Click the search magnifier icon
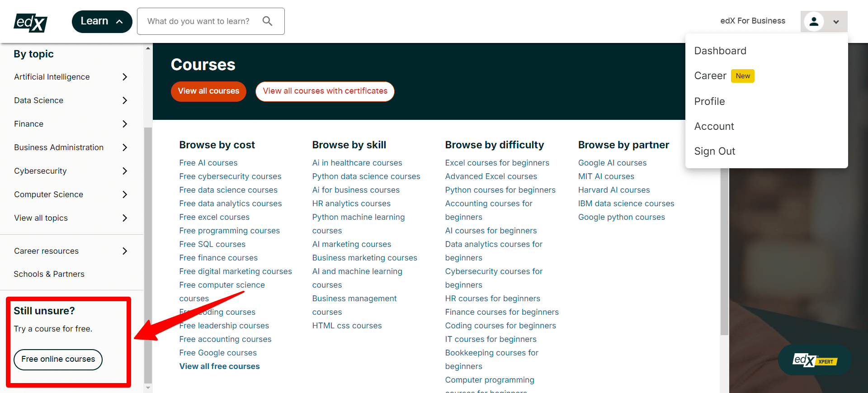This screenshot has width=868, height=393. (x=267, y=21)
